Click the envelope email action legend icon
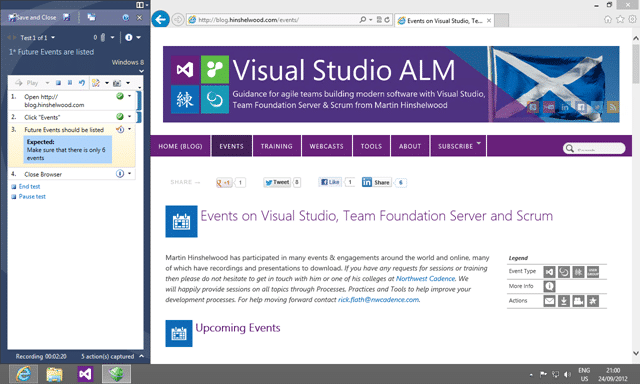The width and height of the screenshot is (640, 384). [549, 301]
